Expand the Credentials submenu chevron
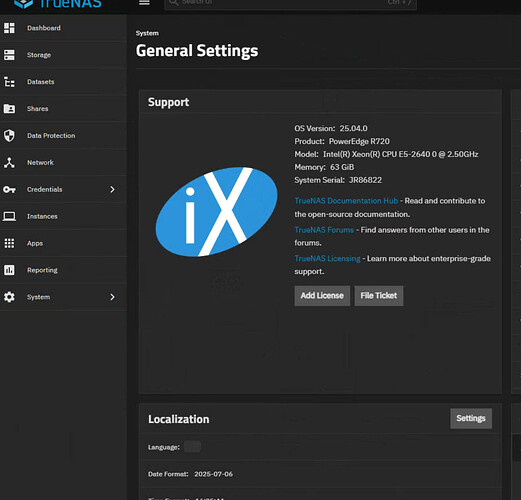The image size is (521, 500). click(112, 189)
